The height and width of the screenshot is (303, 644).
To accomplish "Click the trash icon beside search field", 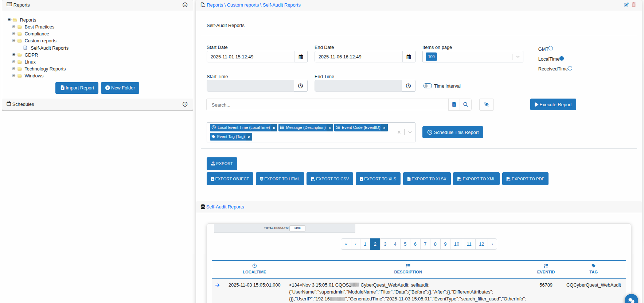I will (454, 105).
